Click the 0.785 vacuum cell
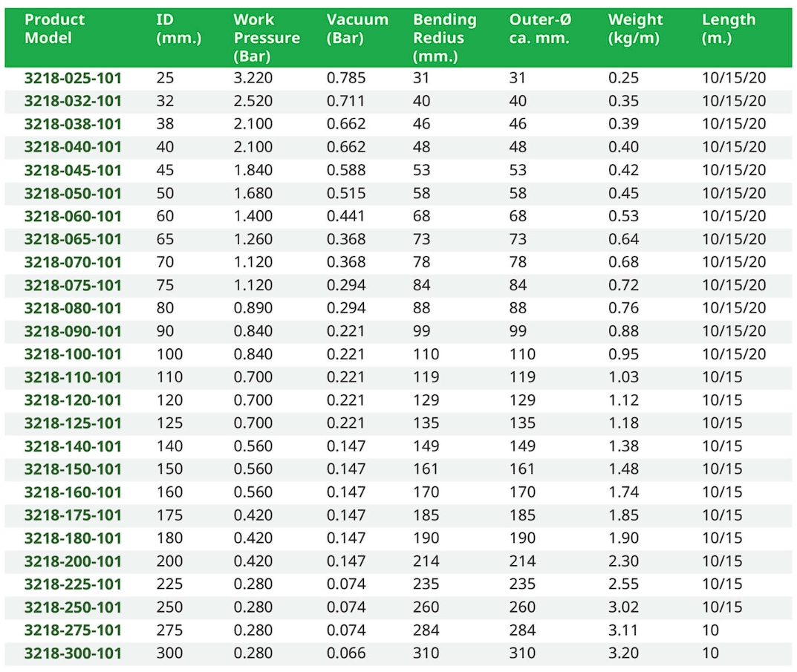Image resolution: width=797 pixels, height=672 pixels. 346,78
